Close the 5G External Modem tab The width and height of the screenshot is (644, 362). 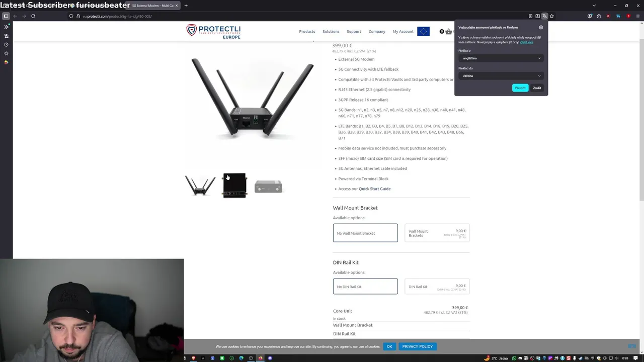tap(177, 6)
